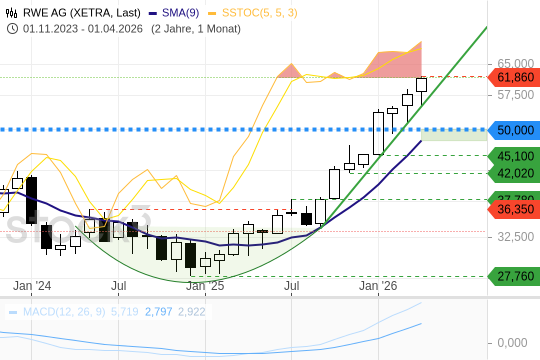Click the MACD legend color marker
Image resolution: width=540 pixels, height=360 pixels.
(x=13, y=312)
